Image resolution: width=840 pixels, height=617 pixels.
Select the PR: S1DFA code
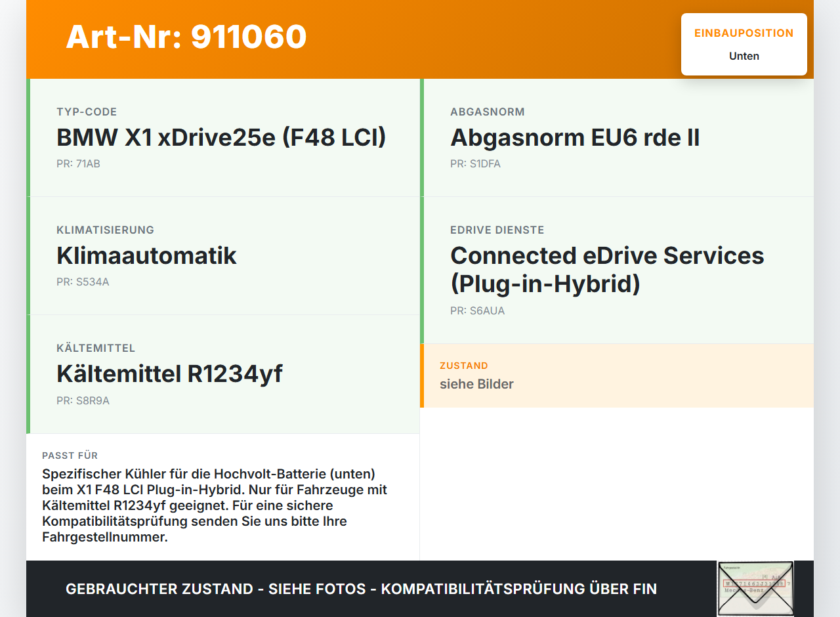(475, 163)
